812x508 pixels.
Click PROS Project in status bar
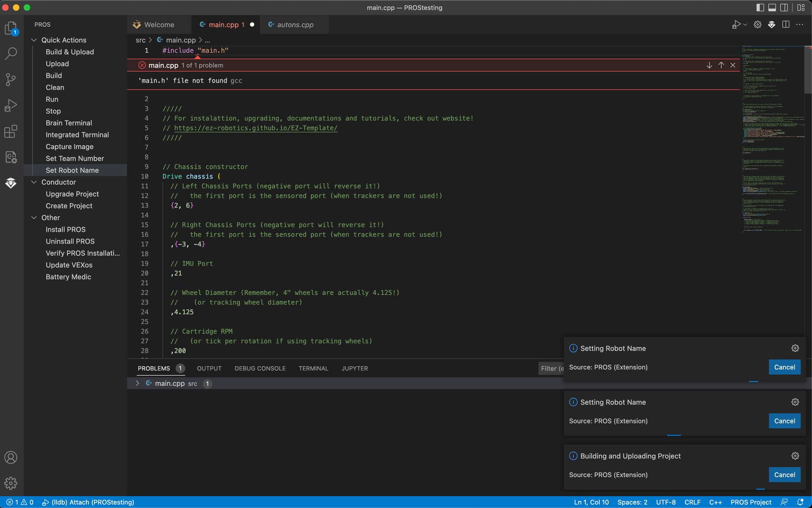[x=751, y=502]
